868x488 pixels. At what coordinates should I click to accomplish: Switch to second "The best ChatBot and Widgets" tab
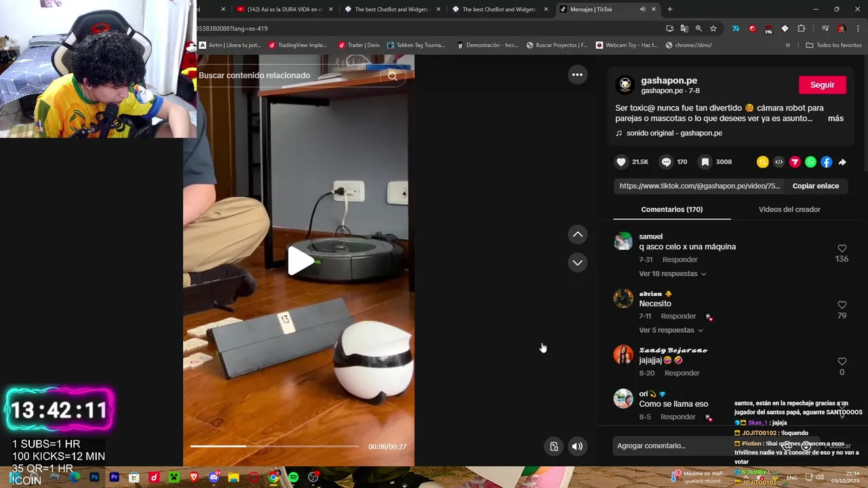point(500,9)
